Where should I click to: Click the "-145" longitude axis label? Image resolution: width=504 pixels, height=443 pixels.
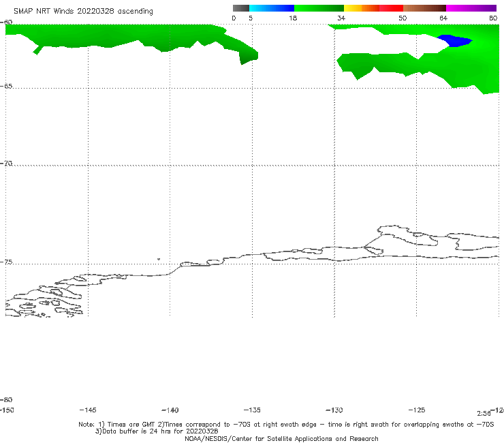point(88,410)
